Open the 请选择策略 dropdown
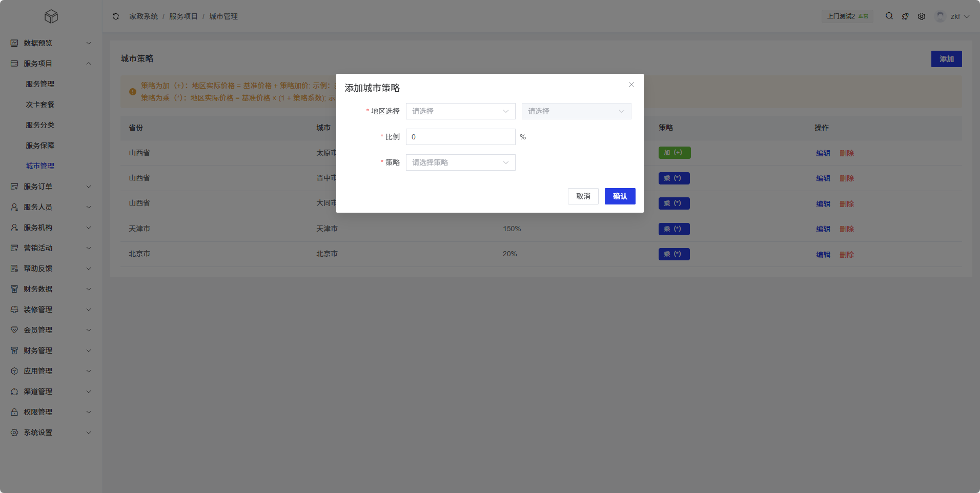The image size is (980, 493). tap(461, 162)
